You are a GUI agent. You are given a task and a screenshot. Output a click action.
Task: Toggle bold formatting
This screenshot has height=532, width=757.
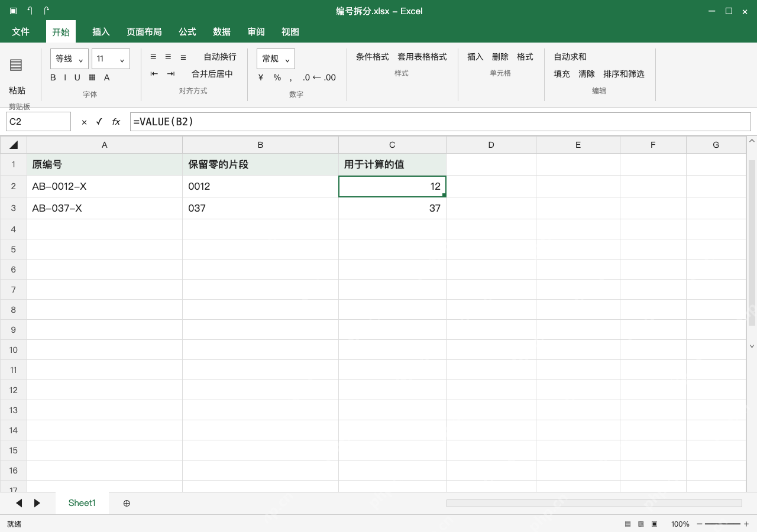click(x=53, y=77)
